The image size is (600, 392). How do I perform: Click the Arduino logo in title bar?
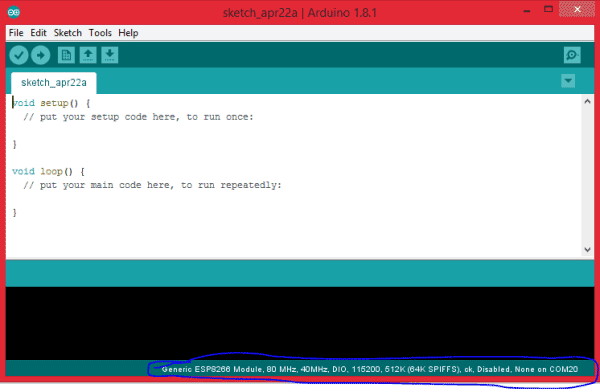(14, 12)
